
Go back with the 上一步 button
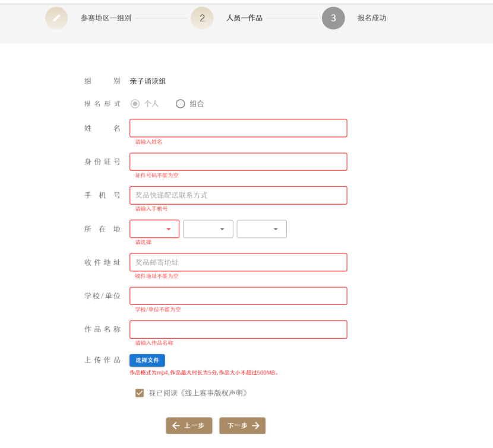(189, 425)
